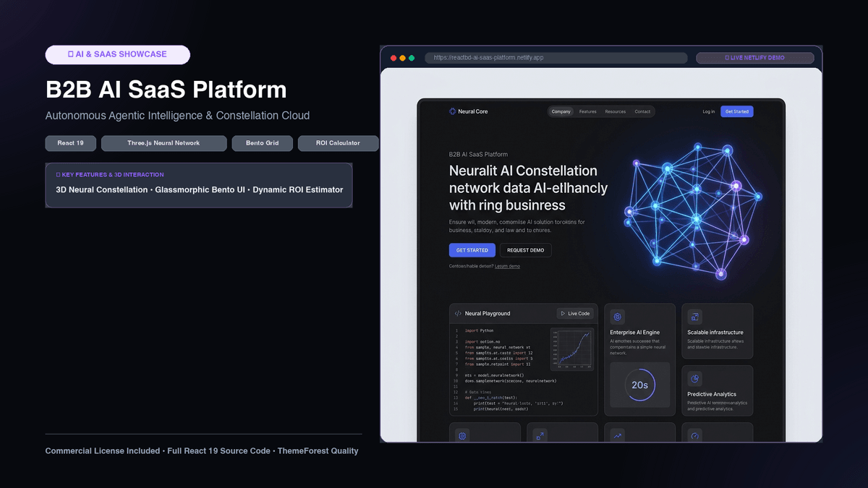Open the Contact nav item
Viewport: 868px width, 488px height.
pos(642,111)
